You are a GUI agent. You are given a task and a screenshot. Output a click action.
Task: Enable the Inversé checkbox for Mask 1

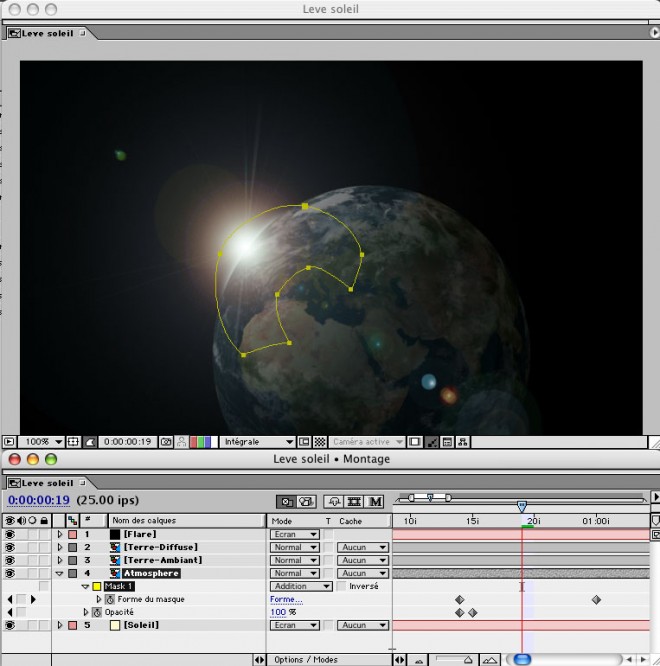click(x=341, y=587)
